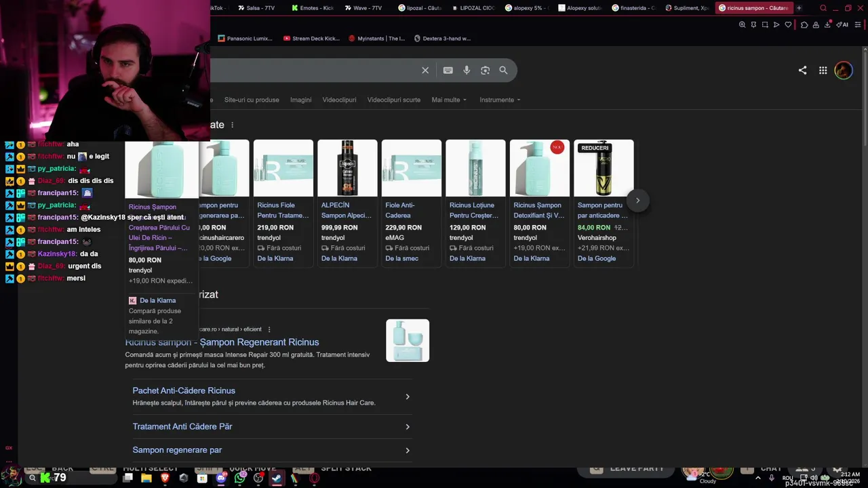Open the Verohairshop 84,00 RON product
The width and height of the screenshot is (868, 488).
click(x=604, y=203)
